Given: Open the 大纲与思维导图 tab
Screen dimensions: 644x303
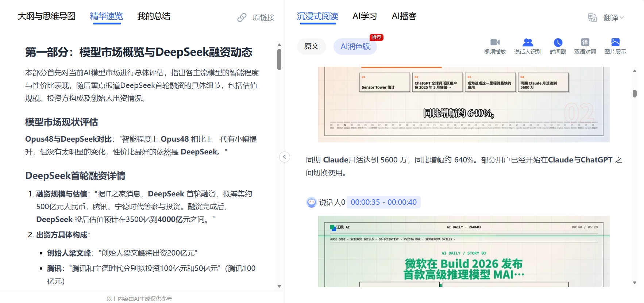Looking at the screenshot, I should 47,16.
